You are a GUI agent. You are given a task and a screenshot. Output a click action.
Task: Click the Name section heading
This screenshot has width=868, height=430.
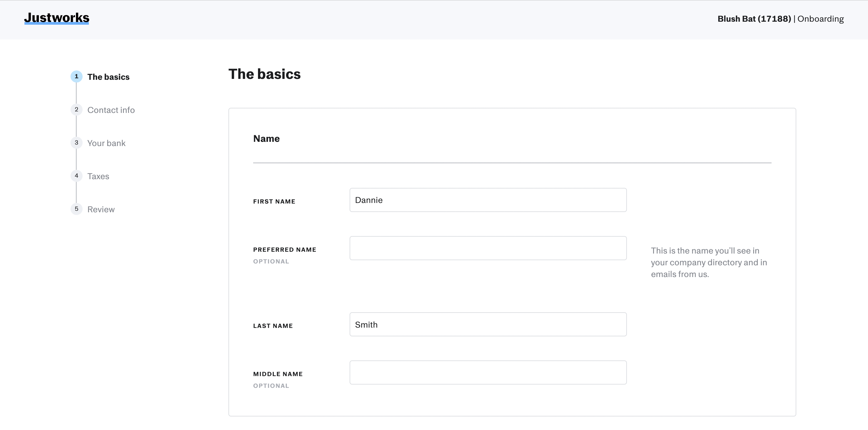coord(266,139)
